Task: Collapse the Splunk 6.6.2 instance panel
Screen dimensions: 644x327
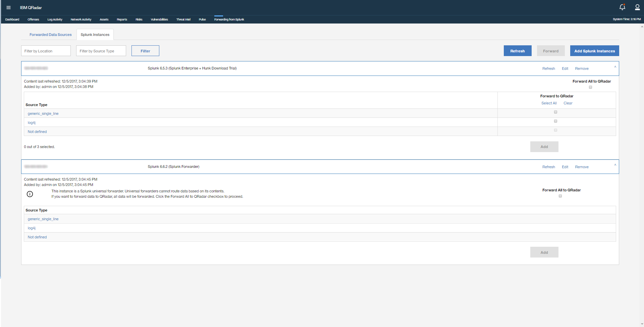Action: pos(615,165)
